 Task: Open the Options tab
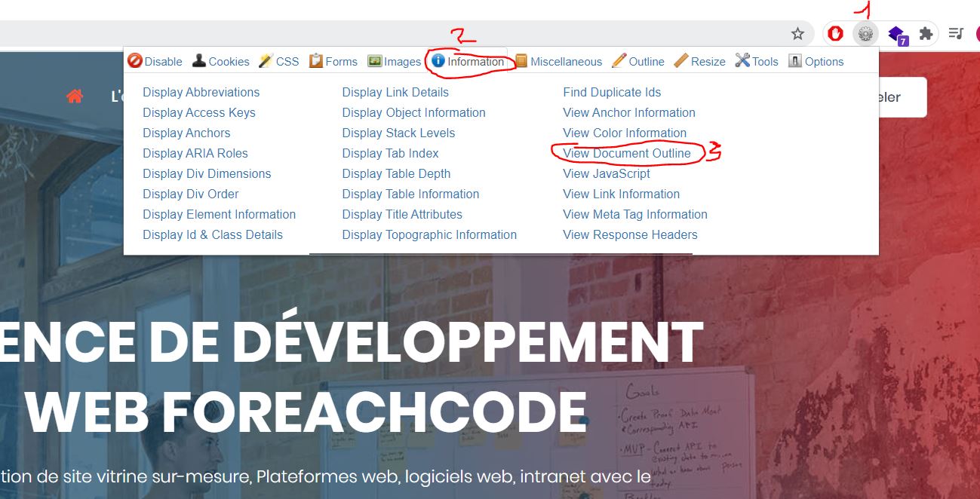pos(816,61)
